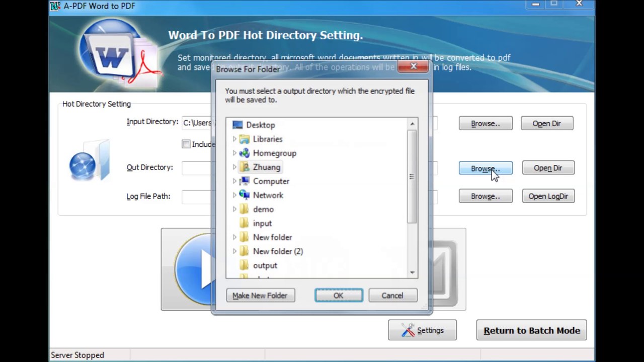This screenshot has width=644, height=362.
Task: Click the Settings tools icon
Action: (408, 330)
